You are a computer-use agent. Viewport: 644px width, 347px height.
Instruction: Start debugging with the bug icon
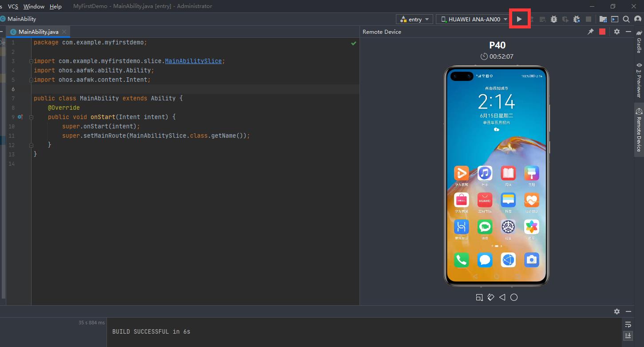[x=554, y=19]
